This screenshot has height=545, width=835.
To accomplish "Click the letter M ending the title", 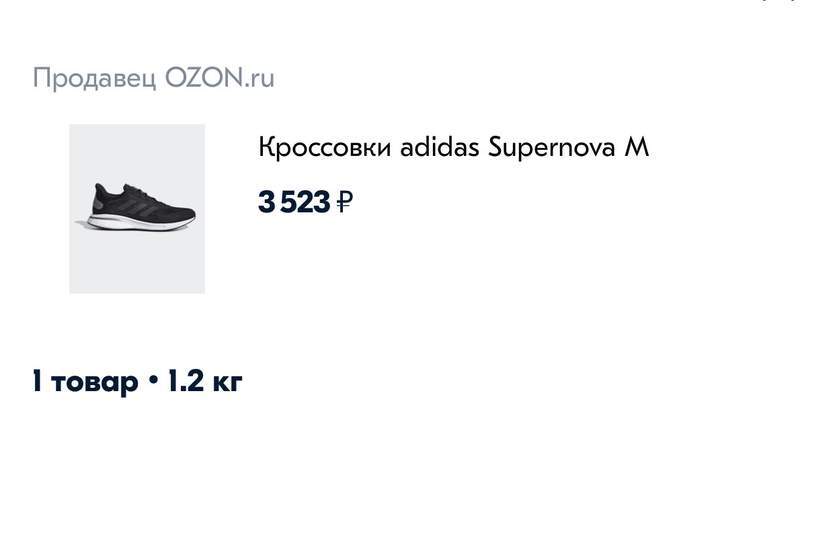I will [637, 148].
